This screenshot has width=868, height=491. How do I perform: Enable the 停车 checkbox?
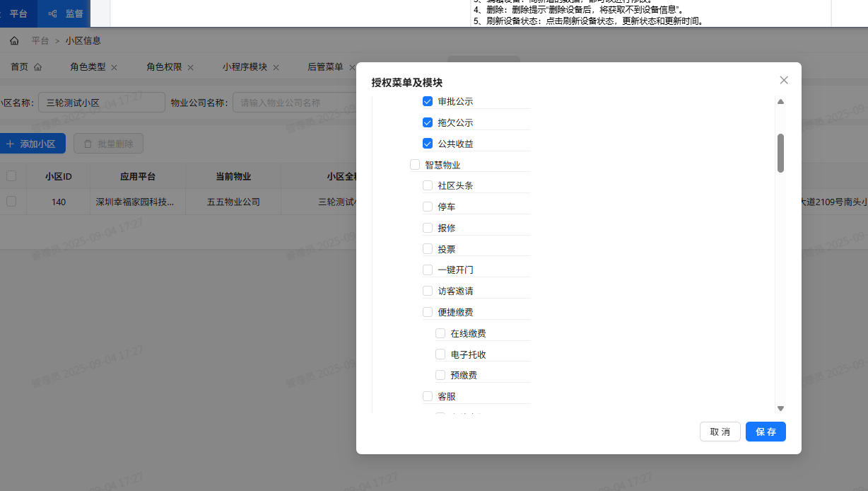coord(427,207)
